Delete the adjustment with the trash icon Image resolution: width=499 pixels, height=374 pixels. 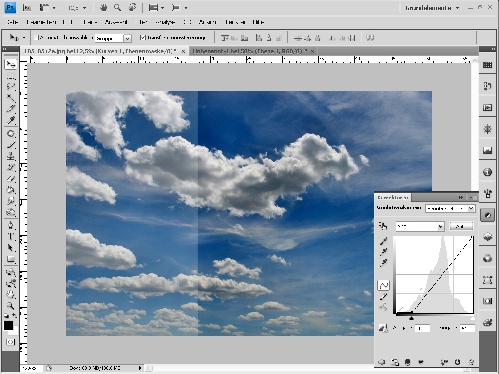[x=472, y=362]
